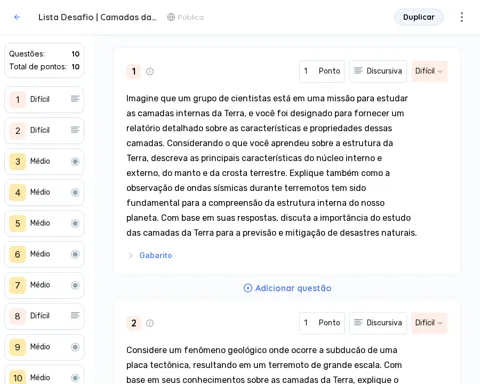Select question 1 Difícil in the sidebar
The image size is (480, 384).
tap(44, 99)
